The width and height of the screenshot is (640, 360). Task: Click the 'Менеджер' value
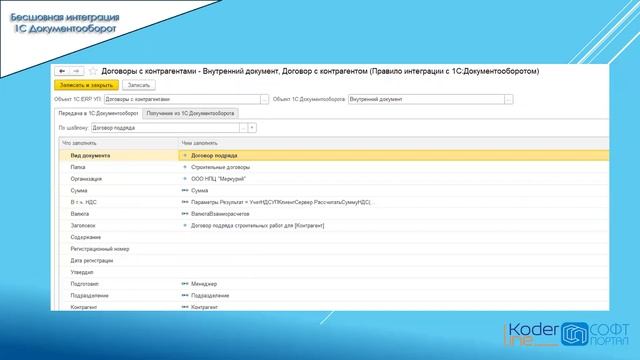pyautogui.click(x=204, y=284)
